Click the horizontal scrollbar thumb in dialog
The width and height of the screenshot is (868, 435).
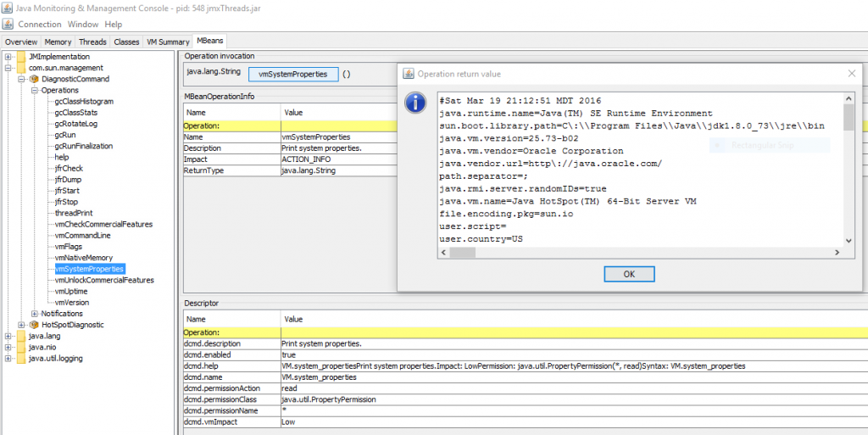(x=463, y=253)
